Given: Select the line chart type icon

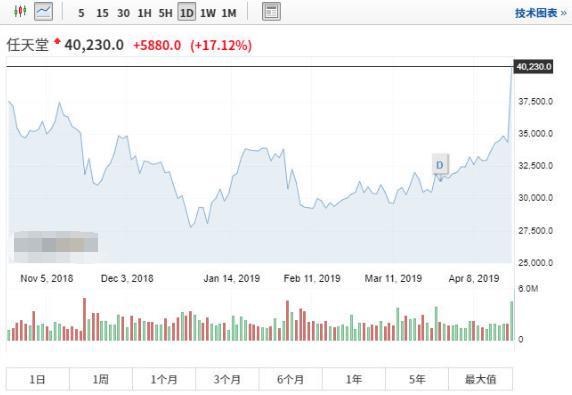Looking at the screenshot, I should (x=44, y=12).
